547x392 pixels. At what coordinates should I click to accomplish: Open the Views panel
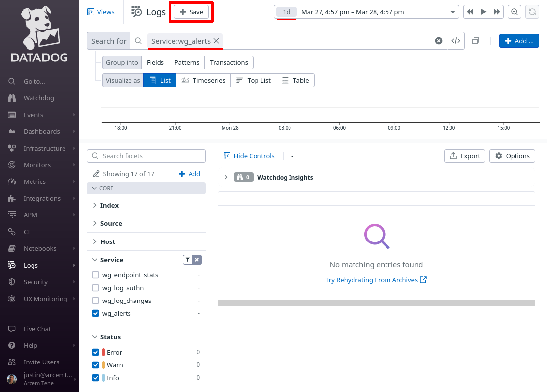point(101,12)
